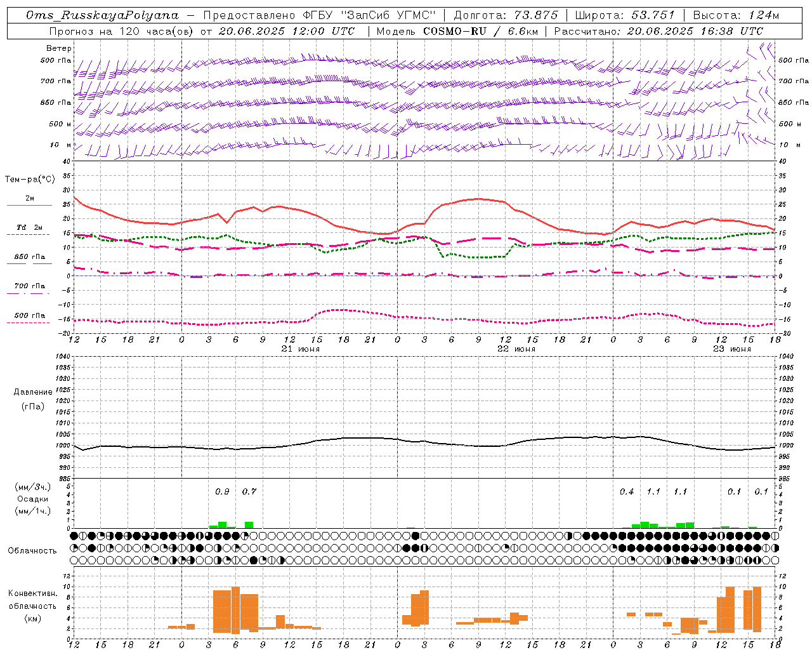Image resolution: width=812 pixels, height=650 pixels.
Task: Click the Конвективн. облачность panel label
Action: [32, 600]
